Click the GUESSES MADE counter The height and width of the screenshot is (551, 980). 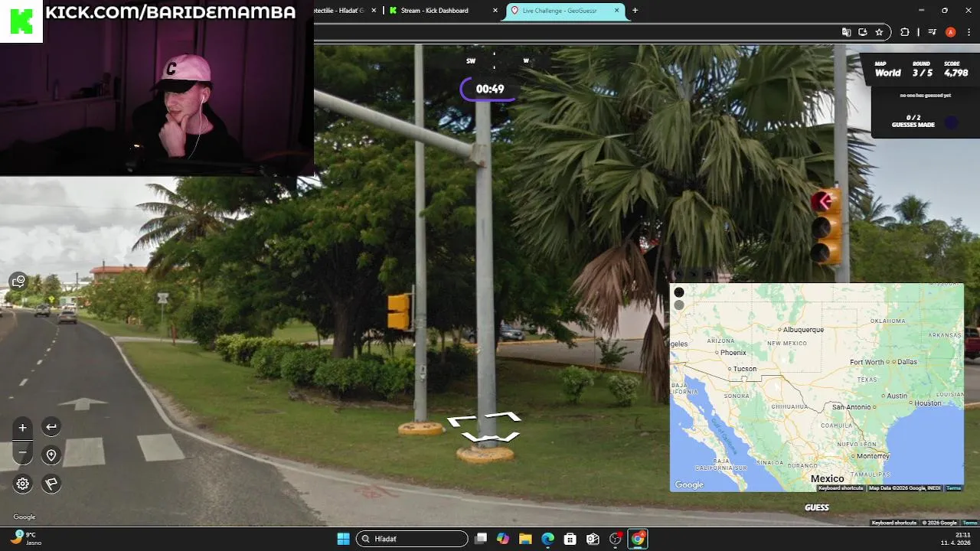[913, 121]
